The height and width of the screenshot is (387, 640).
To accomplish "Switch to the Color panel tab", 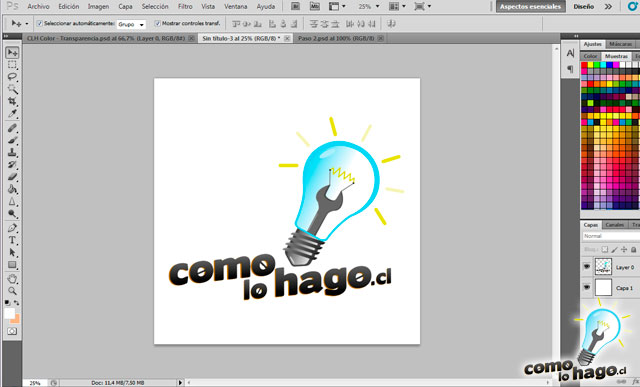I will [590, 56].
